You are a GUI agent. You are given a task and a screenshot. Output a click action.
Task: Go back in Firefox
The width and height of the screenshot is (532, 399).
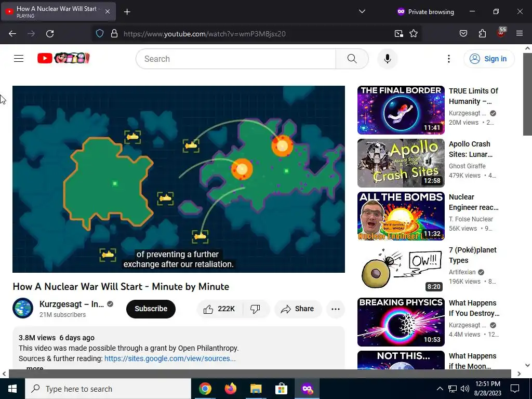tap(12, 34)
